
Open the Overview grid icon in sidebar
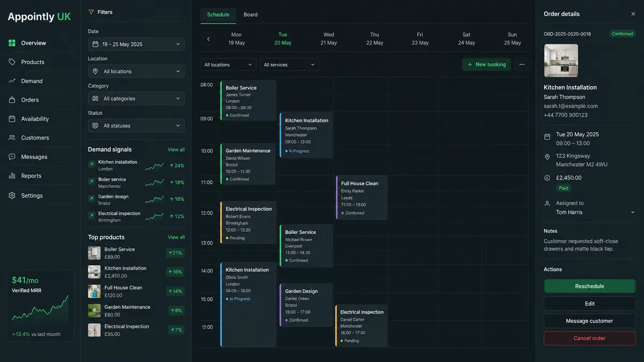(x=12, y=43)
